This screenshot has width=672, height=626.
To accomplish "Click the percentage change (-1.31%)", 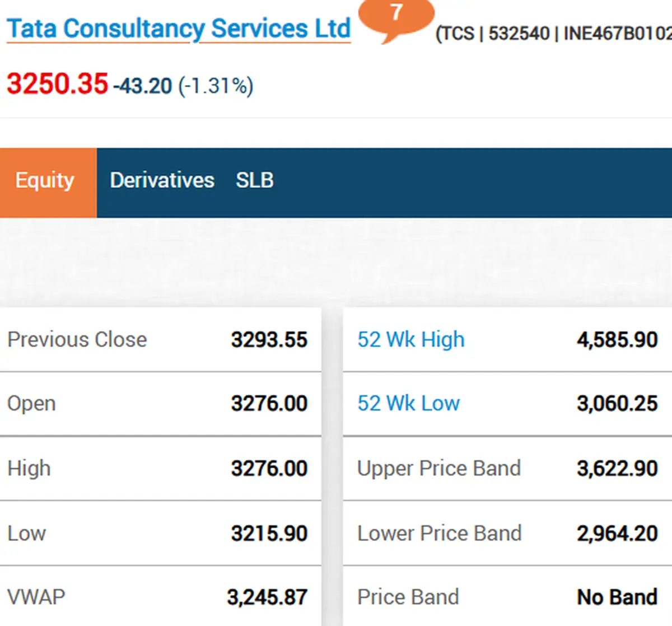I will click(216, 86).
